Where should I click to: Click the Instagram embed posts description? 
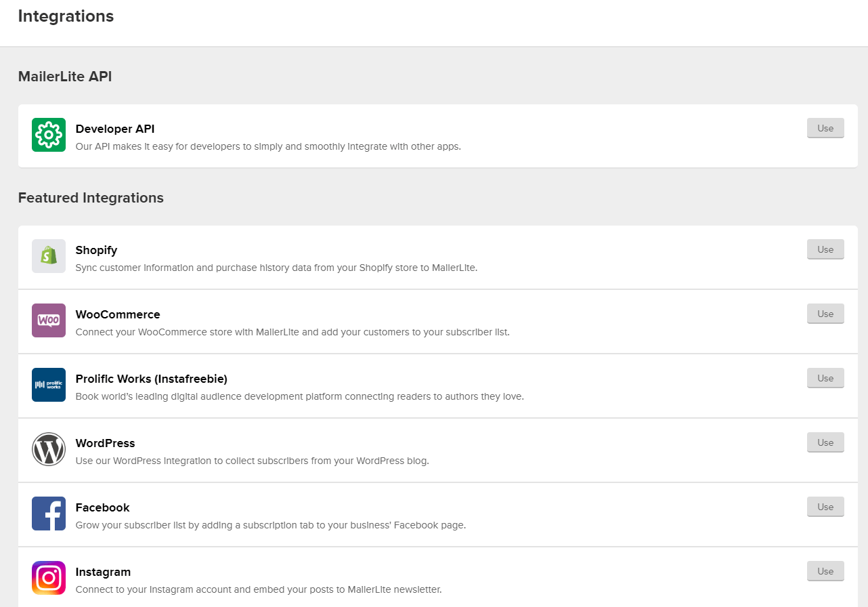coord(259,589)
